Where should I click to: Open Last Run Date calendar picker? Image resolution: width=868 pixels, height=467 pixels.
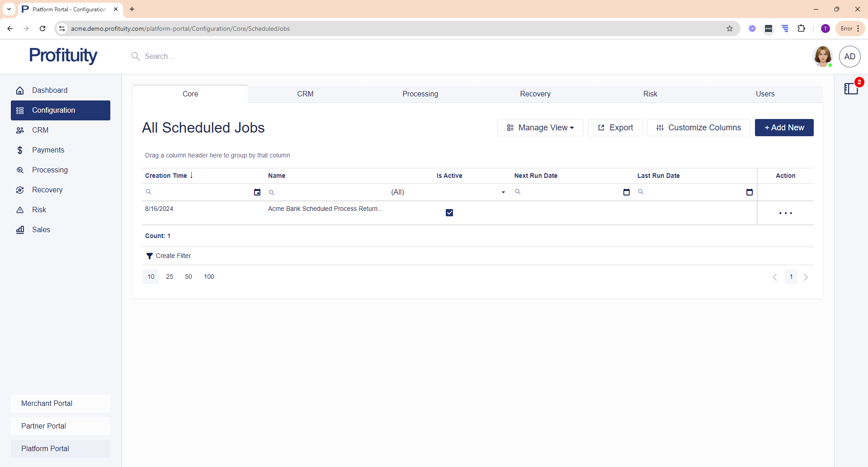click(749, 192)
